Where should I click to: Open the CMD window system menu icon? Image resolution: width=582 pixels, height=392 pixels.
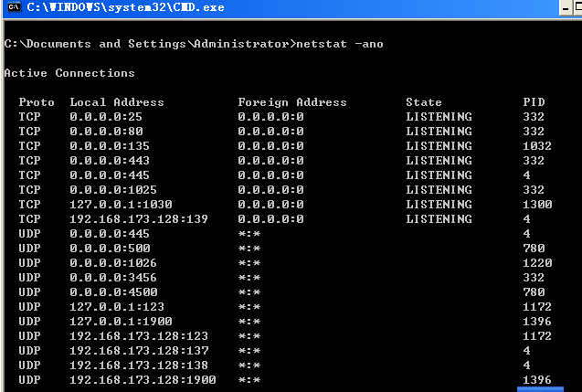click(x=15, y=7)
